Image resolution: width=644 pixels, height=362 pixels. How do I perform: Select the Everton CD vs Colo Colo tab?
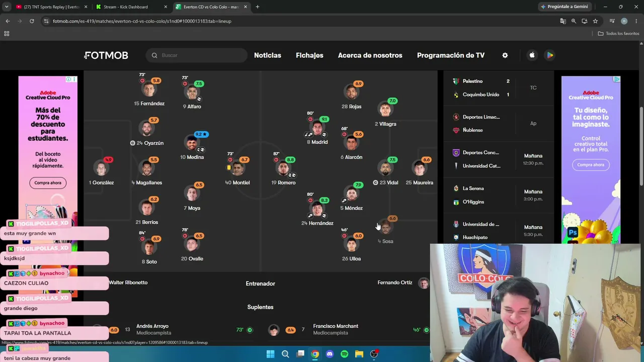point(212,7)
